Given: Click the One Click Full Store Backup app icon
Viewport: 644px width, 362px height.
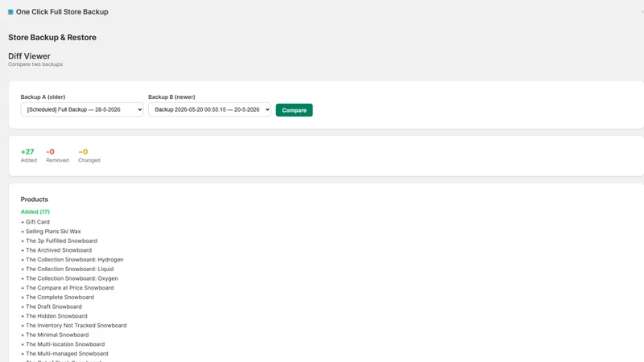Looking at the screenshot, I should coord(10,12).
